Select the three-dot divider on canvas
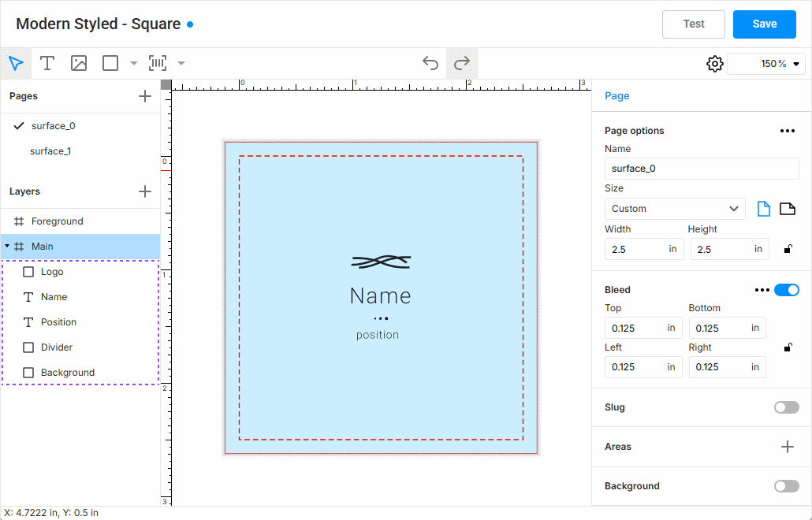This screenshot has width=812, height=520. [381, 319]
